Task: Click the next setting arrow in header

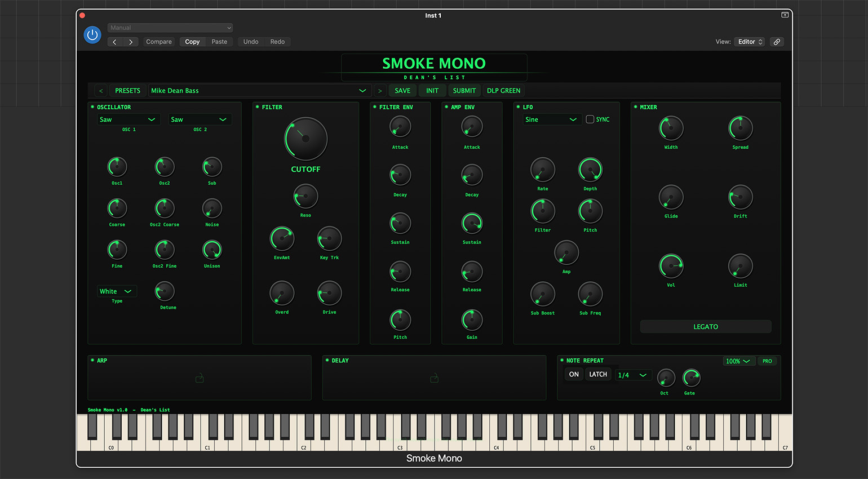Action: pyautogui.click(x=131, y=42)
